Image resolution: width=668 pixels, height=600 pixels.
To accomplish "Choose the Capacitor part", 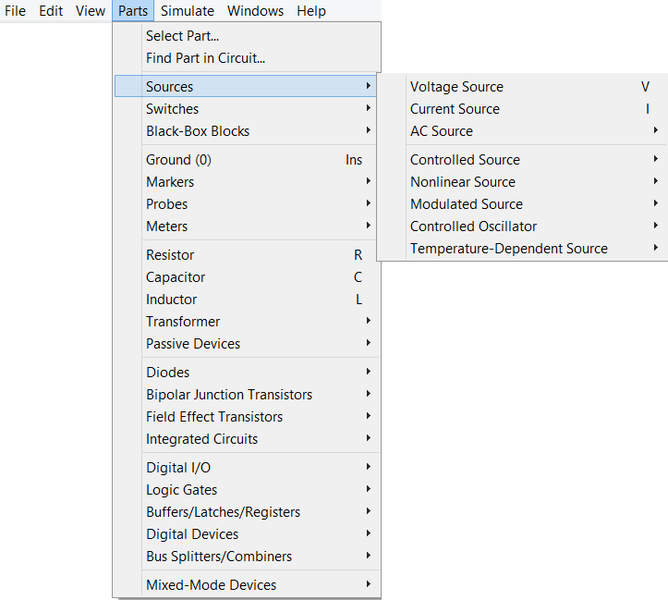I will pos(175,277).
